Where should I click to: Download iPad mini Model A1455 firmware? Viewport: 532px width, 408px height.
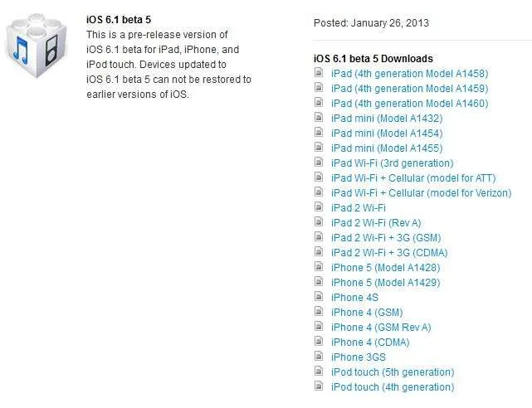387,148
